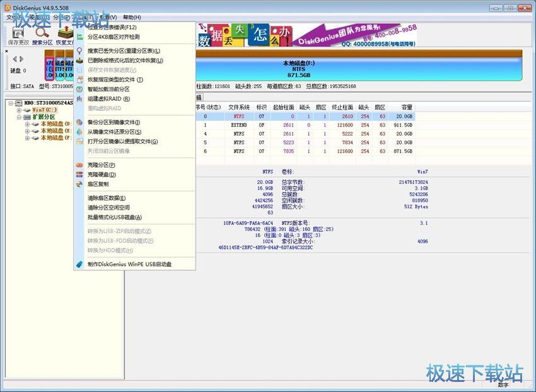This screenshot has width=536, height=392.
Task: Expand the 本地磁盘 (E:) tree node
Action: (x=27, y=131)
